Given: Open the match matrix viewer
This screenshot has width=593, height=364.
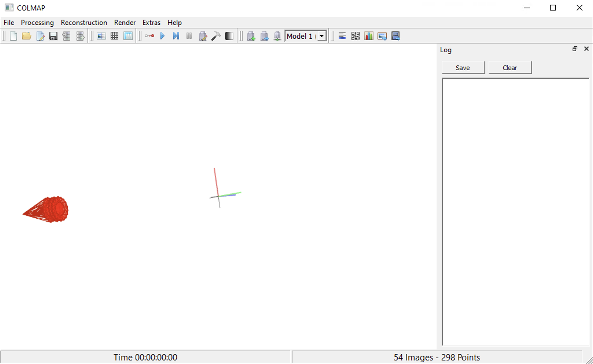Looking at the screenshot, I should coord(355,36).
